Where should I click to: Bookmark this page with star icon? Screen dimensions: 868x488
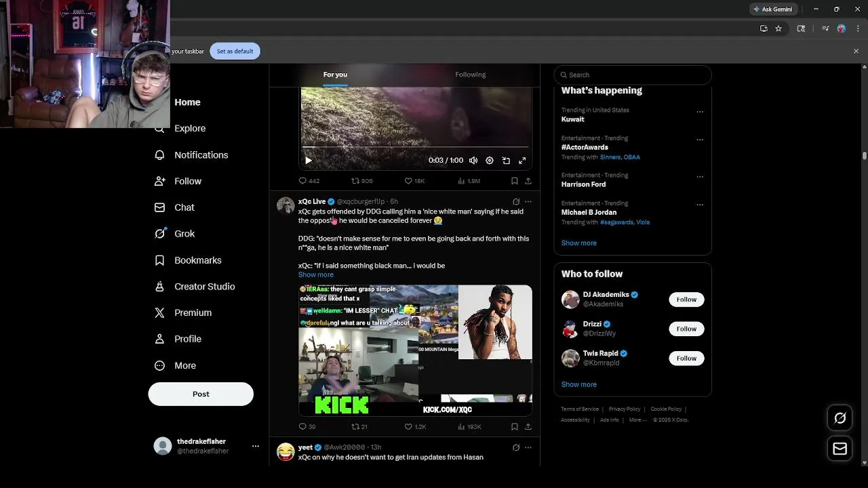pyautogui.click(x=778, y=28)
